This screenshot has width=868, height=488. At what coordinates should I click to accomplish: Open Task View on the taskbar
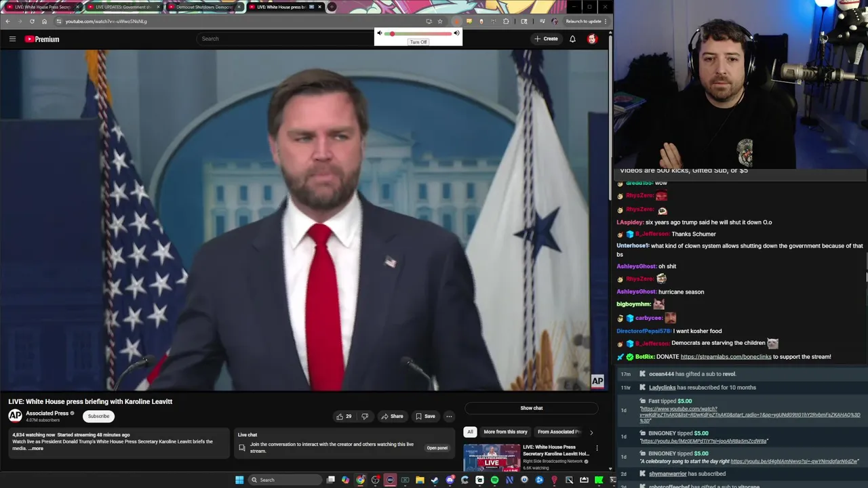[330, 480]
